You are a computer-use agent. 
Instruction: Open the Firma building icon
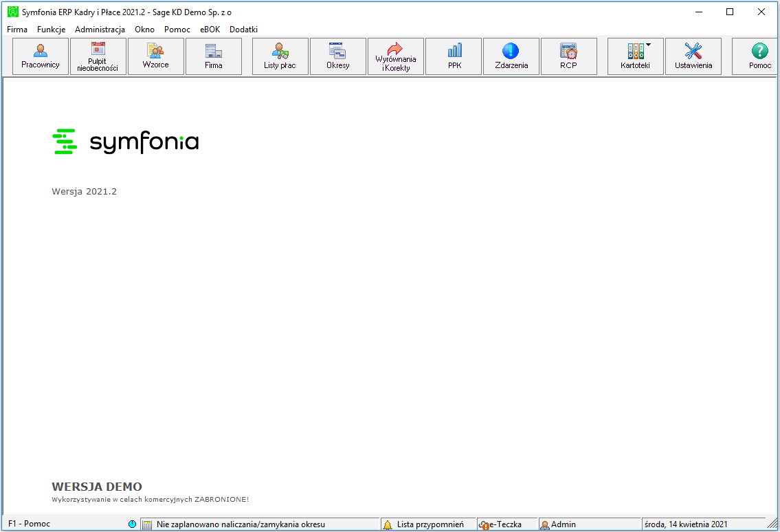click(214, 51)
